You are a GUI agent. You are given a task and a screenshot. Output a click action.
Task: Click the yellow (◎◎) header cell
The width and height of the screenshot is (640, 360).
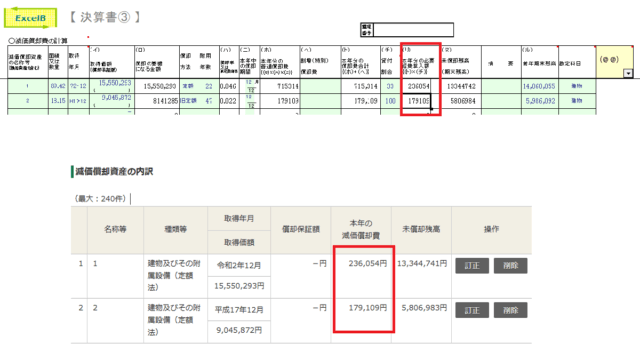point(615,62)
